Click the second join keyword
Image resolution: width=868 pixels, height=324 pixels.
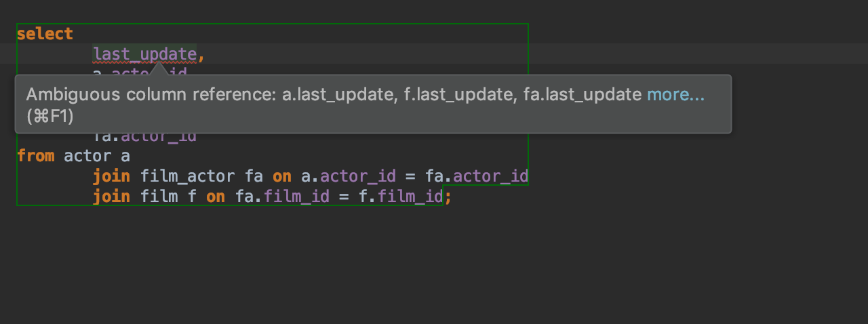(x=111, y=197)
